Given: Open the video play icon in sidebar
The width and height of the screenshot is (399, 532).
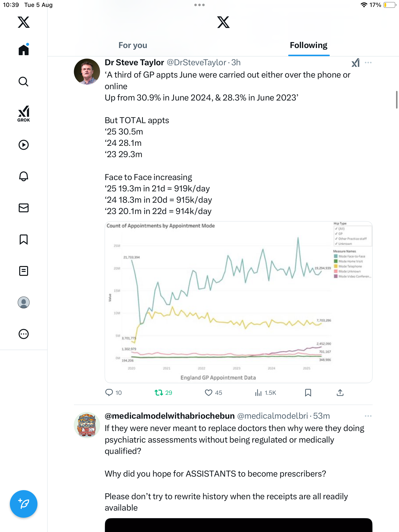Looking at the screenshot, I should (24, 145).
